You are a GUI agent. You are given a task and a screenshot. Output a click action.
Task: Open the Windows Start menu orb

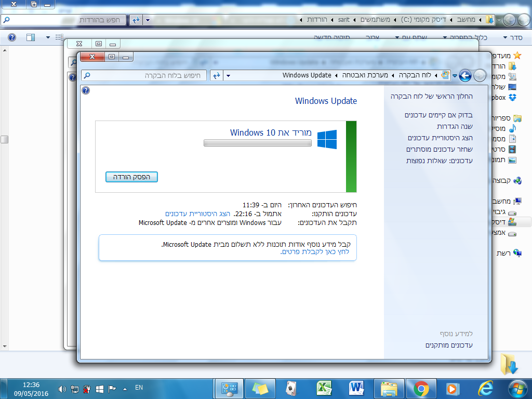pos(518,389)
